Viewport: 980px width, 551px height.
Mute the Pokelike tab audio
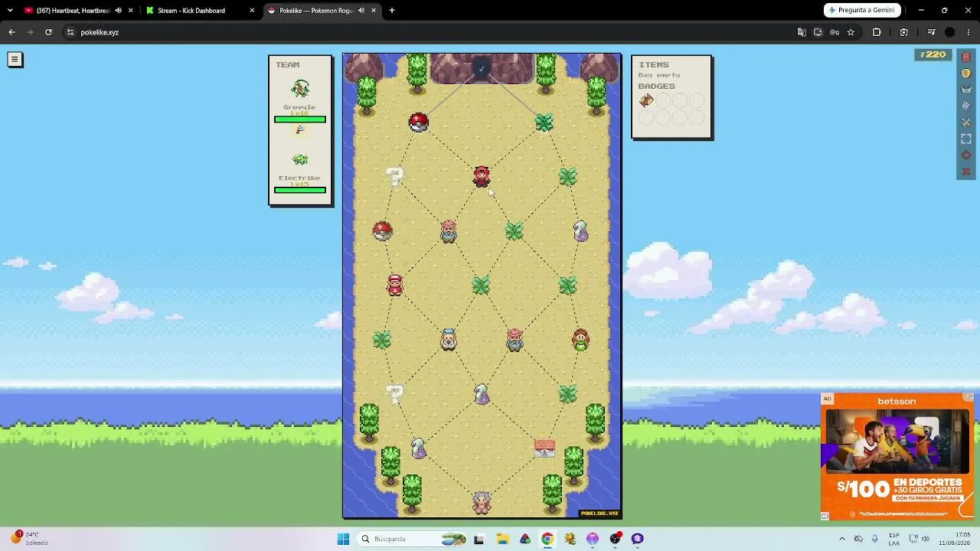point(361,11)
